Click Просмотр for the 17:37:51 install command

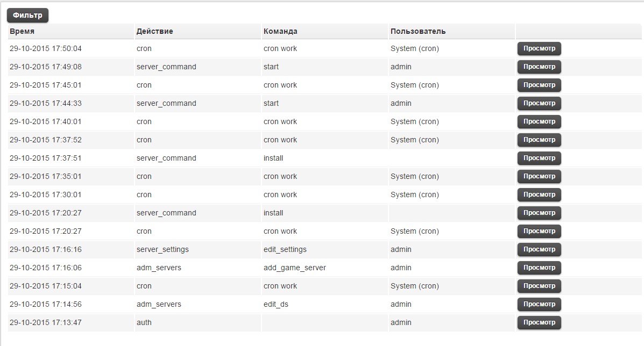point(539,158)
